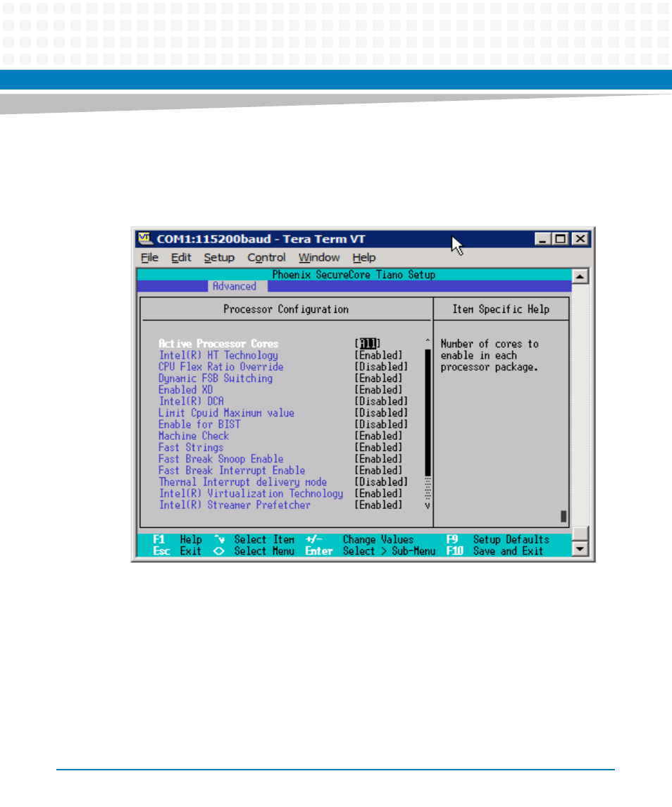Click the Enter Select > Sub-Menu hint

click(371, 550)
